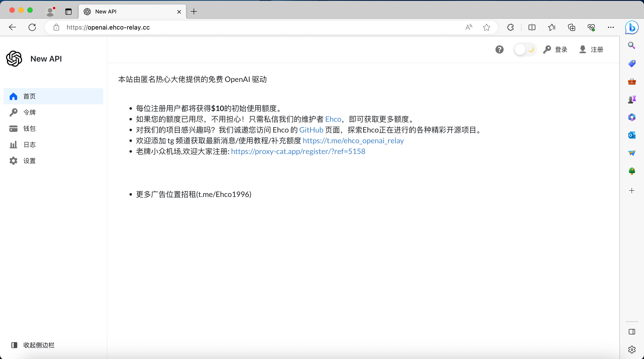Open the Outlook icon in Edge sidebar

[632, 135]
